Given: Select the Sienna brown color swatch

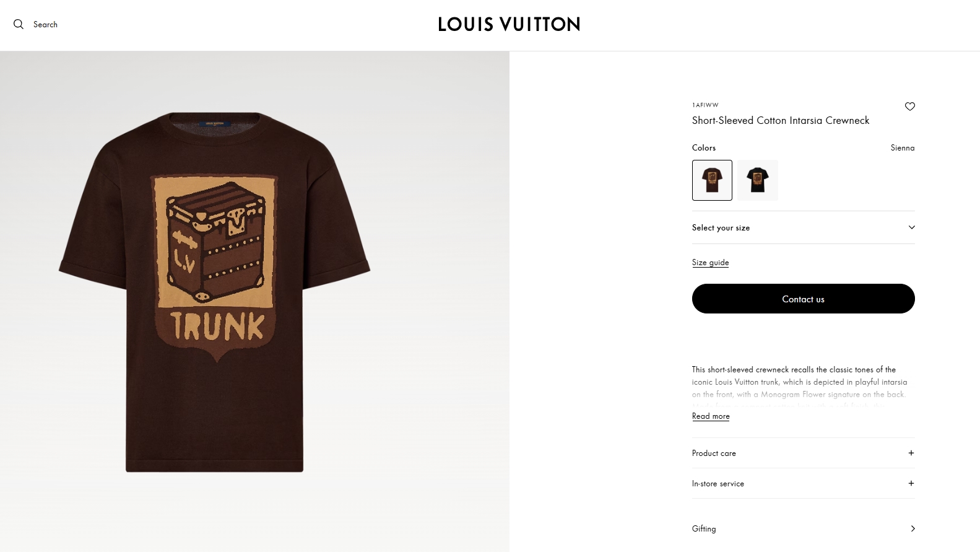Looking at the screenshot, I should [712, 180].
